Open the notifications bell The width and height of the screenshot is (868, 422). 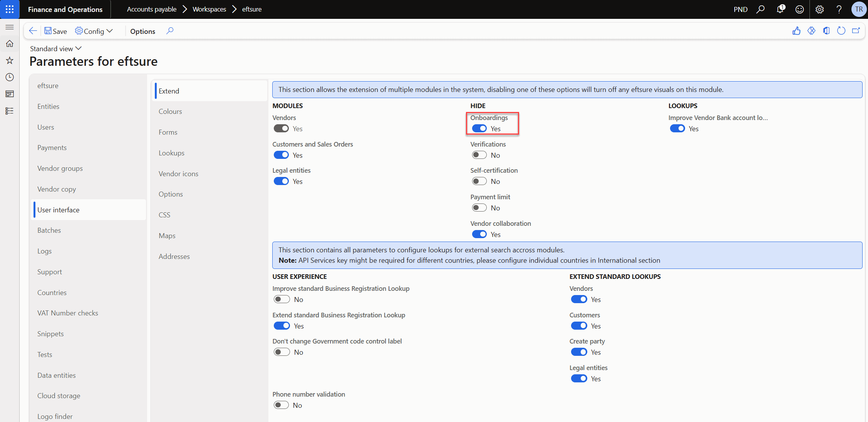coord(780,9)
